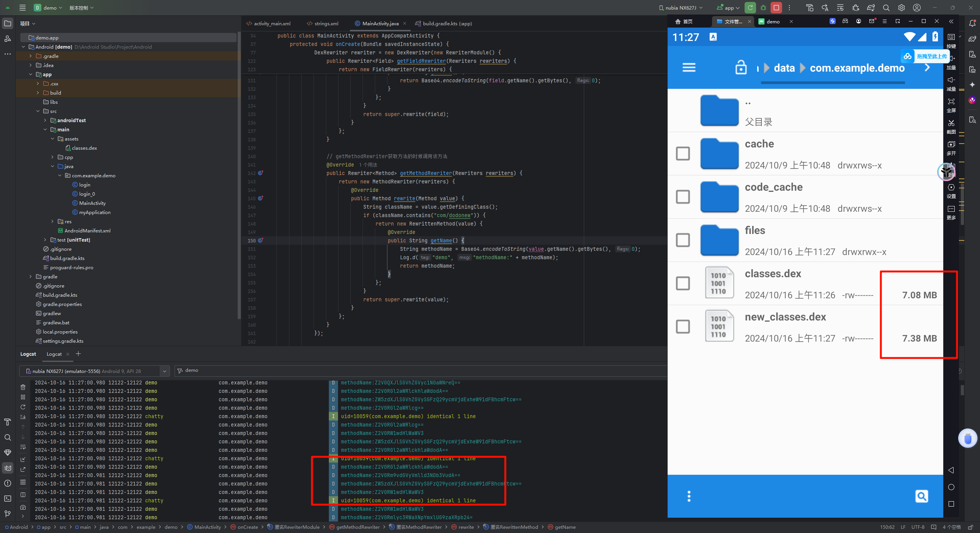Open the build.gradle.kts (app) tab
Viewport: 980px width, 533px height.
[447, 24]
